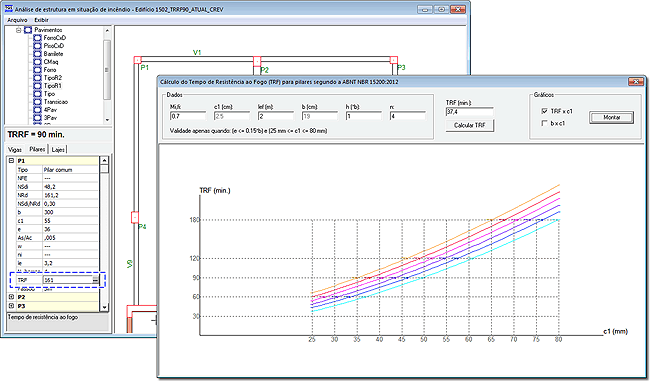Click the PisoCxD floor icon

(37, 46)
